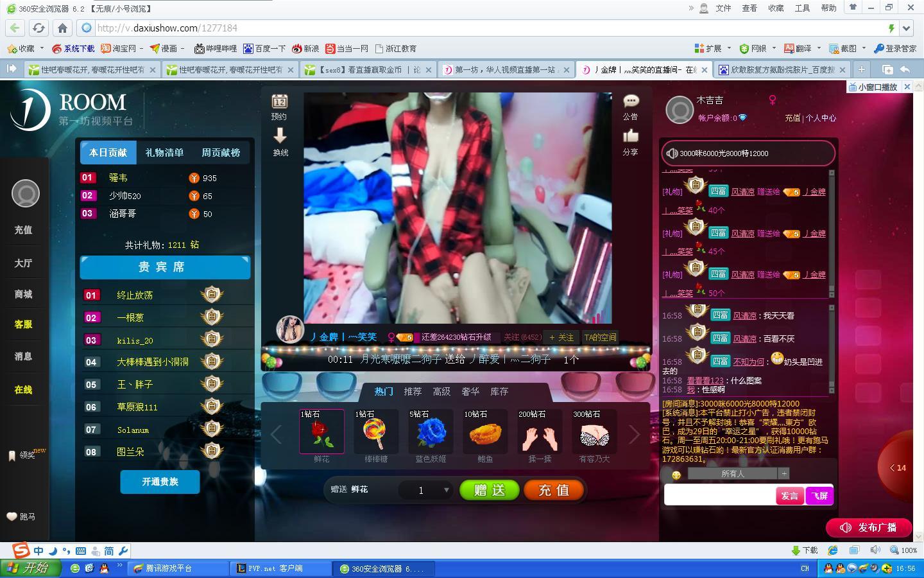Click the browser back arrow
The width and height of the screenshot is (924, 578).
(x=15, y=28)
